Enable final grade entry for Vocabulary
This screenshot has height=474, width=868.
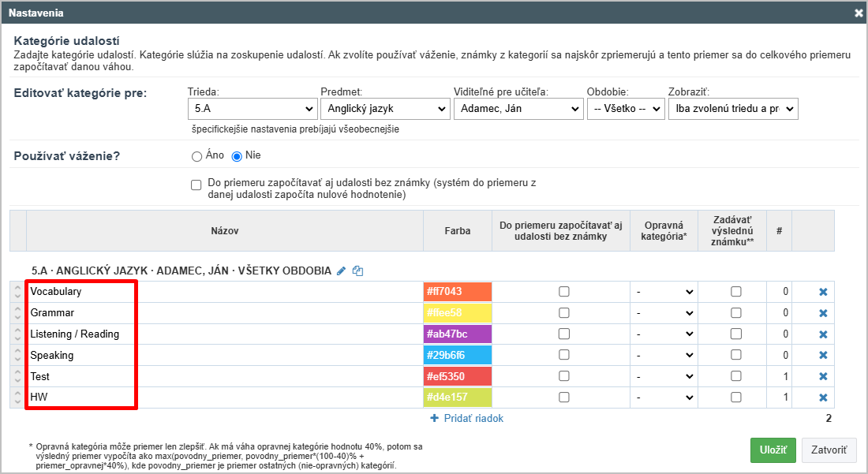point(735,292)
